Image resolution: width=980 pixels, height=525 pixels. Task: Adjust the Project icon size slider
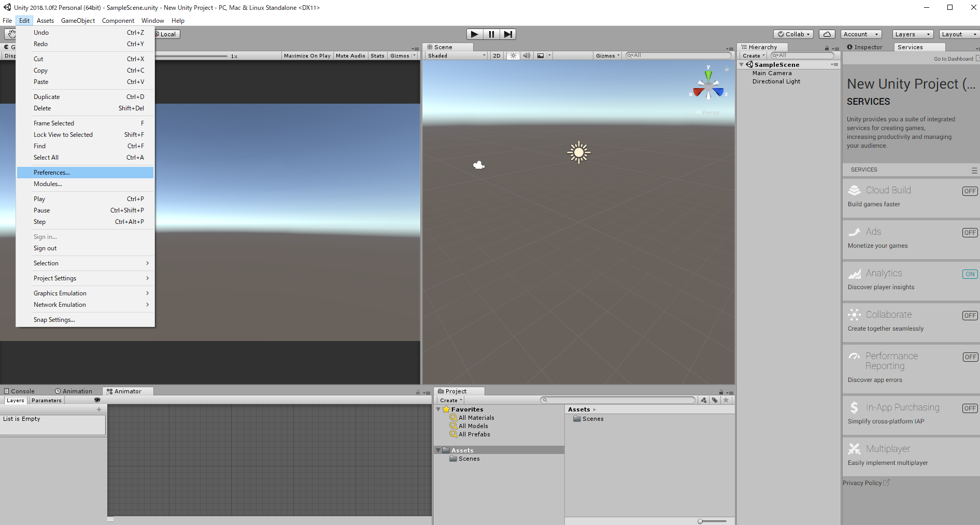coord(712,521)
